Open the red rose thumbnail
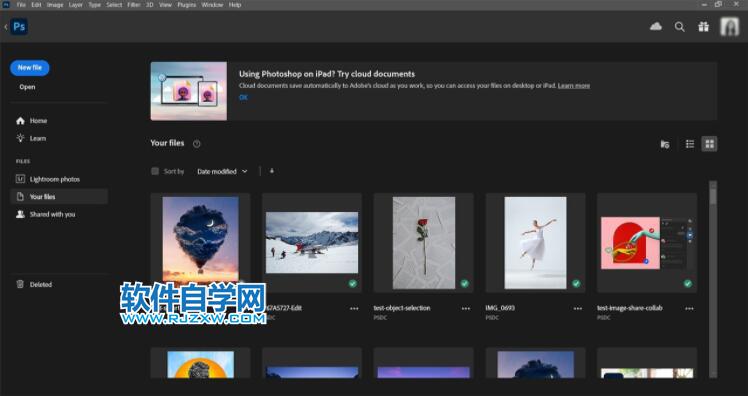748x396 pixels. pos(424,243)
